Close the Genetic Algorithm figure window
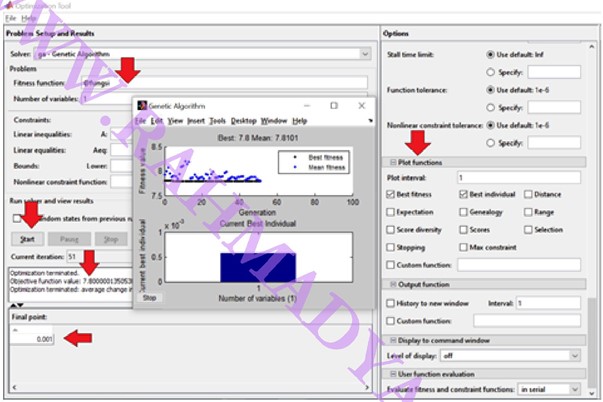 point(360,105)
